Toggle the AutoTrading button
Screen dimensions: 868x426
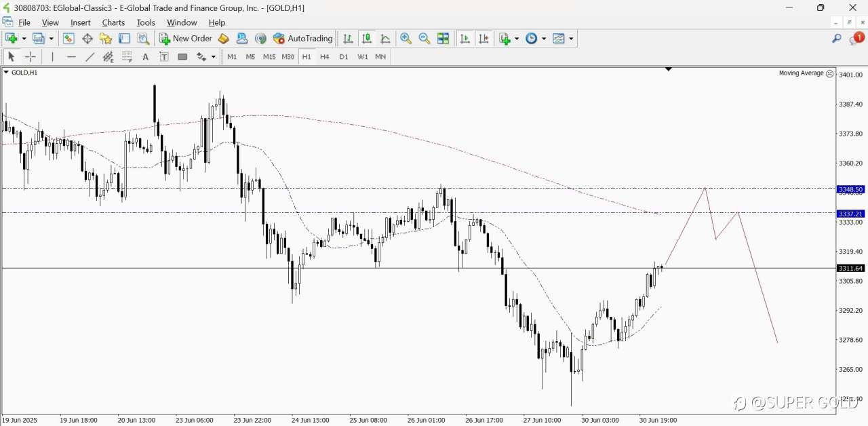point(303,39)
